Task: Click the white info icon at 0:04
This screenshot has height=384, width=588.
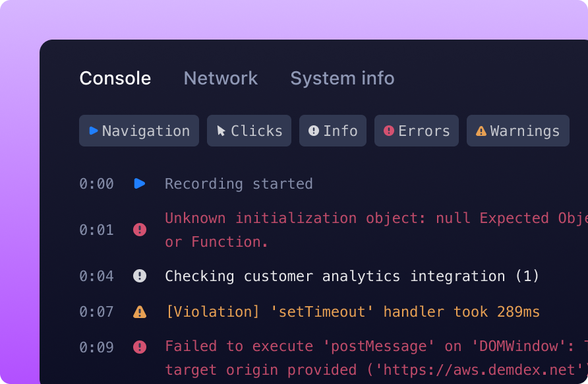Action: point(140,276)
